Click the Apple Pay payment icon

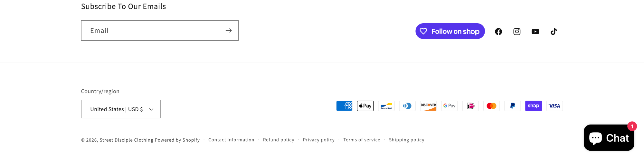coord(365,106)
